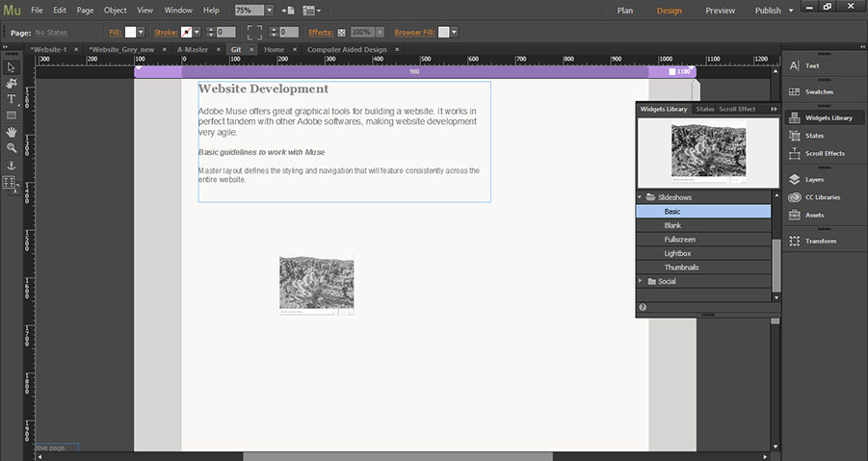The height and width of the screenshot is (461, 868).
Task: Select the Zoom magnifier tool
Action: [12, 148]
